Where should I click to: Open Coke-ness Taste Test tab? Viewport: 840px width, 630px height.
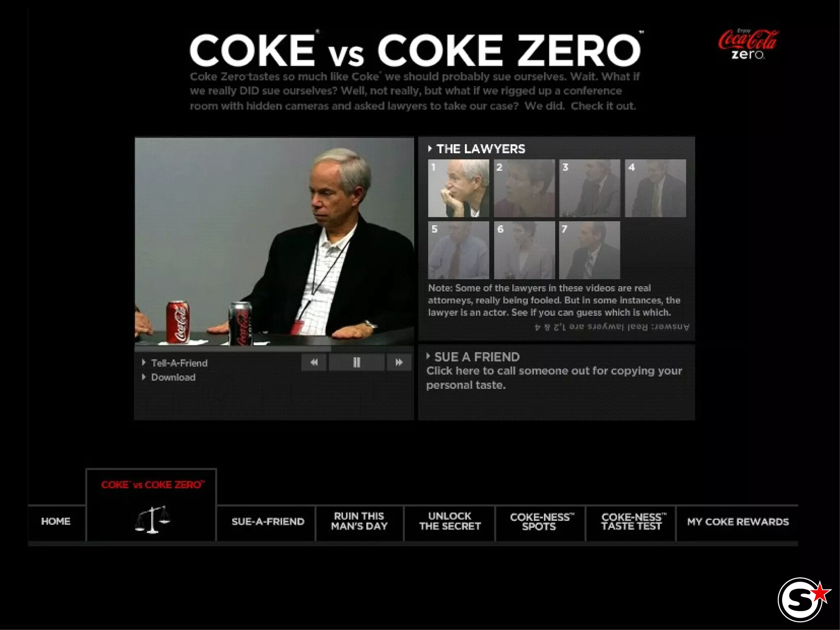pos(631,522)
